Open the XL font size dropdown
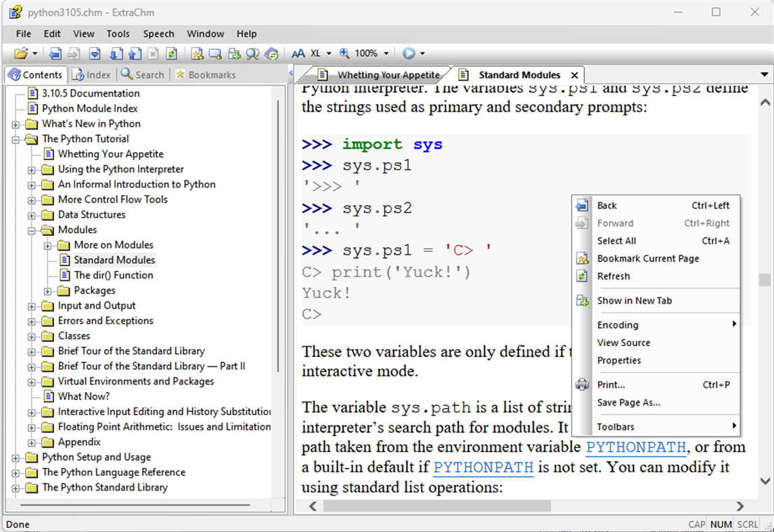 click(329, 53)
